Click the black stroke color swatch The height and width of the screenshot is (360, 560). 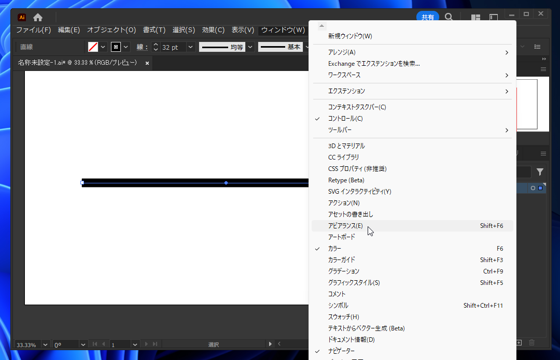[x=116, y=47]
